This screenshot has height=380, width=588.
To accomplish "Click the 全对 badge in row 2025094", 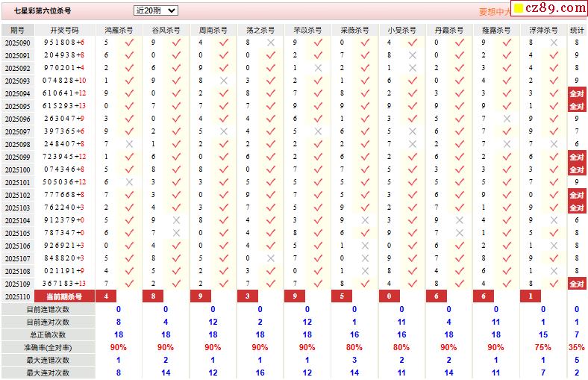I will (577, 93).
